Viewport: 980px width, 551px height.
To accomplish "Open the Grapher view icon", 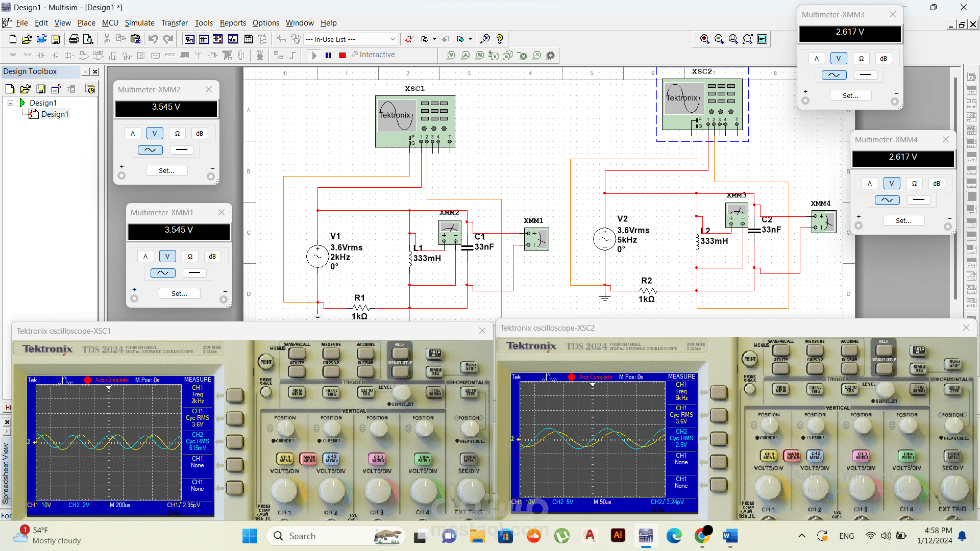I will 233,39.
